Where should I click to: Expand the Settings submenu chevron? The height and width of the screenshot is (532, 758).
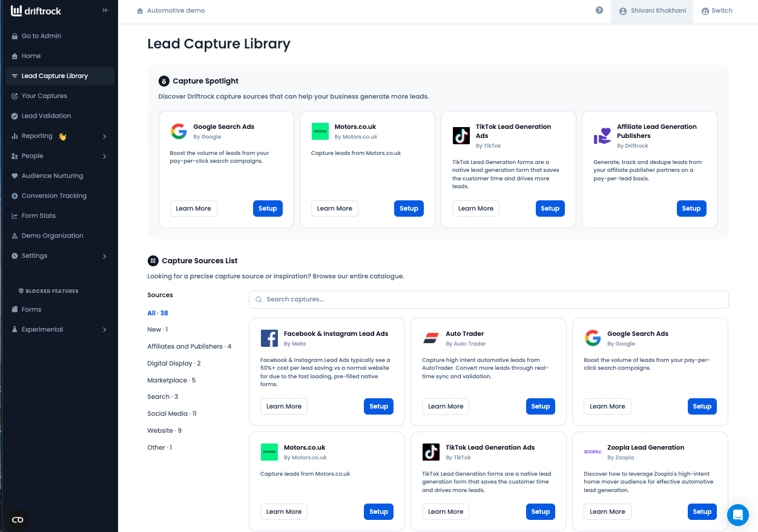(x=104, y=257)
